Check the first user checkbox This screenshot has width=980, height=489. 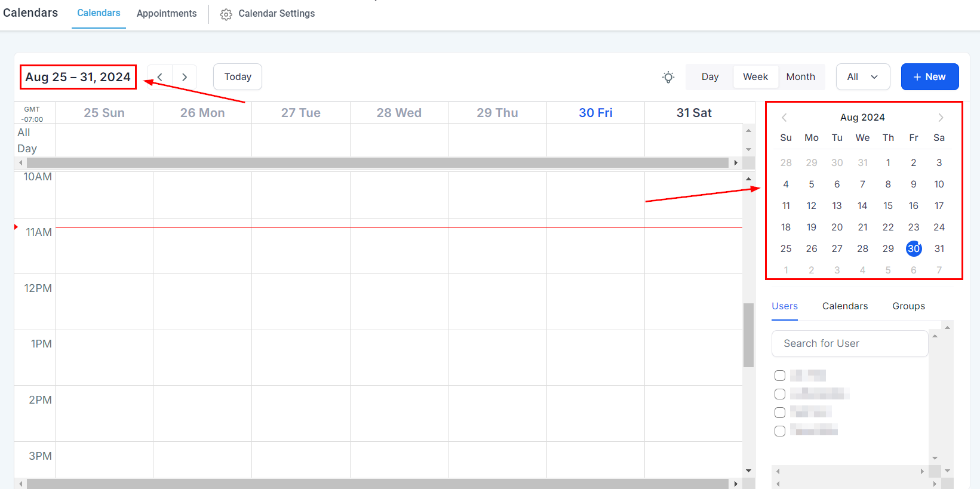pos(780,376)
